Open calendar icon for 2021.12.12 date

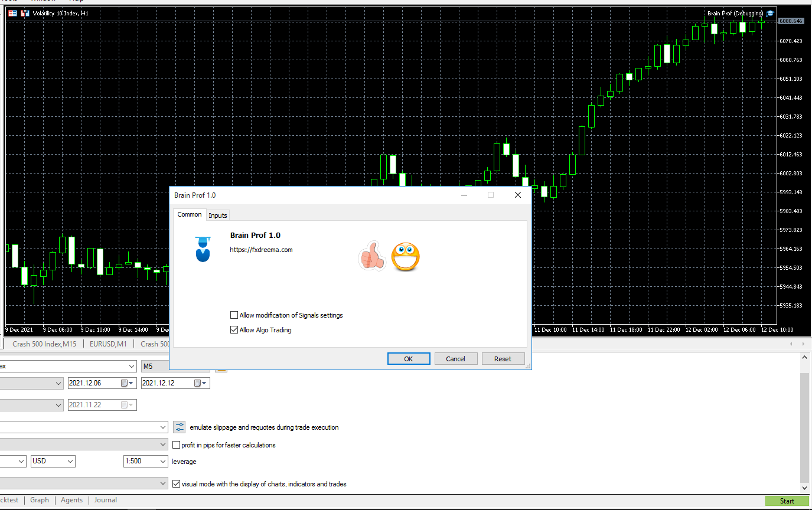[x=198, y=383]
